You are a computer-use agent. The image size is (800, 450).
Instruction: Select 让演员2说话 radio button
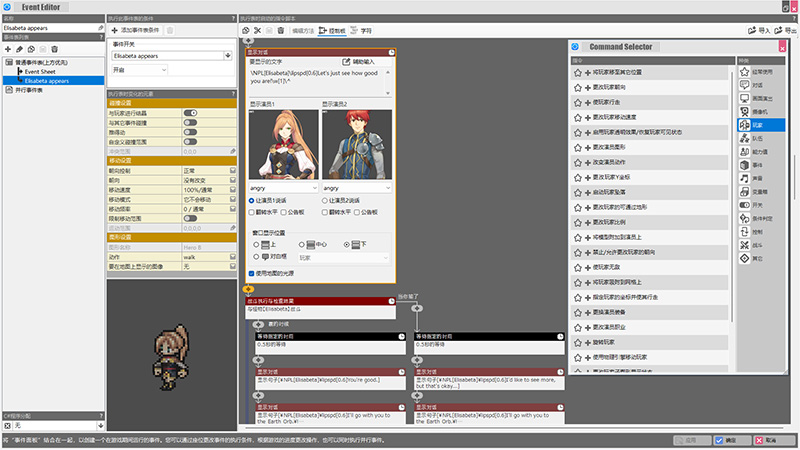pyautogui.click(x=325, y=201)
